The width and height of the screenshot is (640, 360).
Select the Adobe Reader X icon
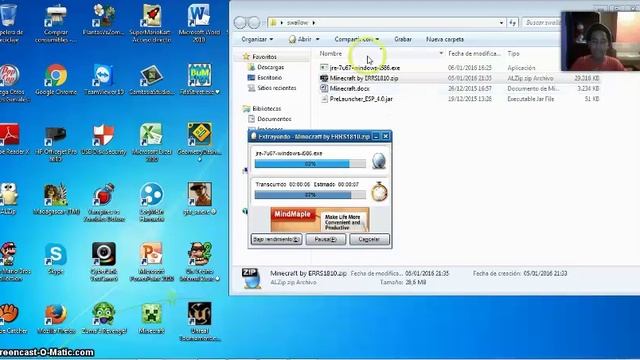pyautogui.click(x=10, y=140)
